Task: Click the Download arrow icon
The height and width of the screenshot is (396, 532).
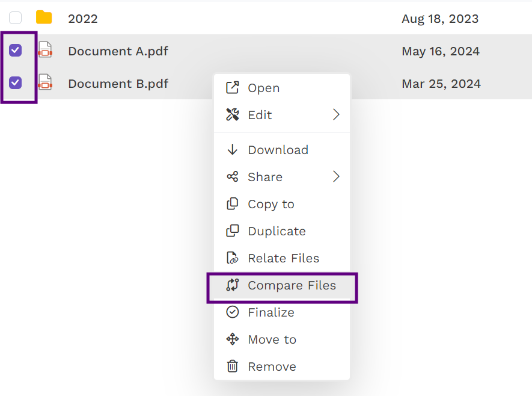Action: pos(232,150)
